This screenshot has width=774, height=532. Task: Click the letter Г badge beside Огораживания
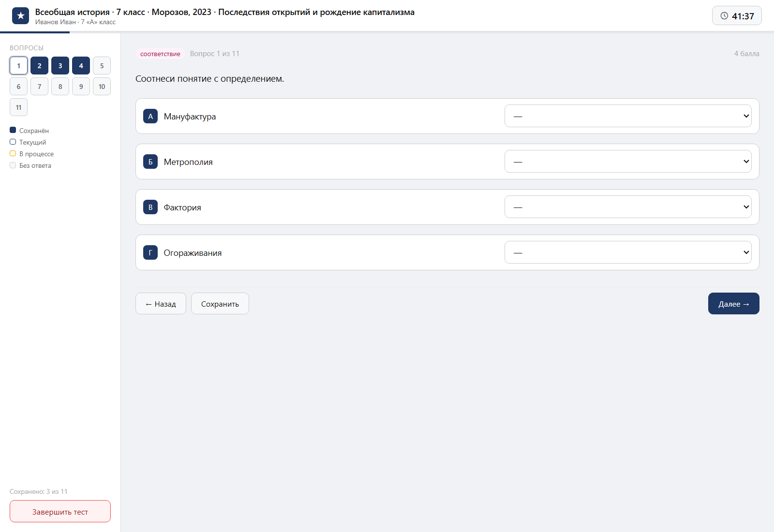coord(150,252)
